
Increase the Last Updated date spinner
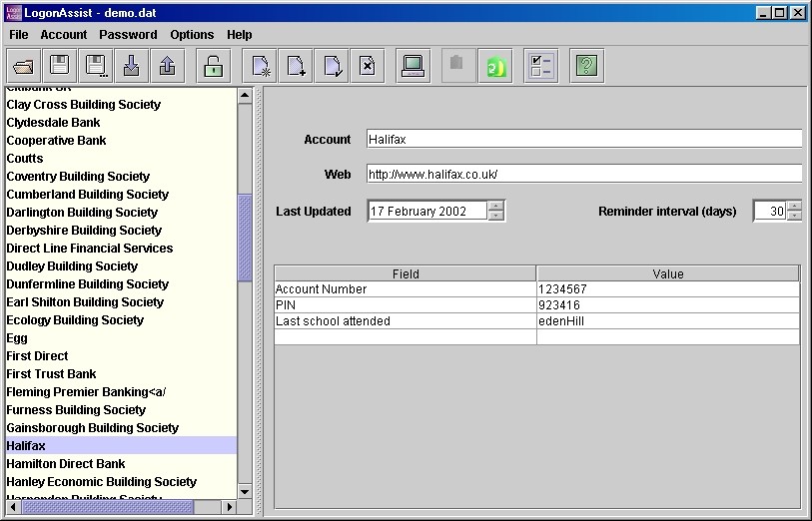tap(496, 206)
